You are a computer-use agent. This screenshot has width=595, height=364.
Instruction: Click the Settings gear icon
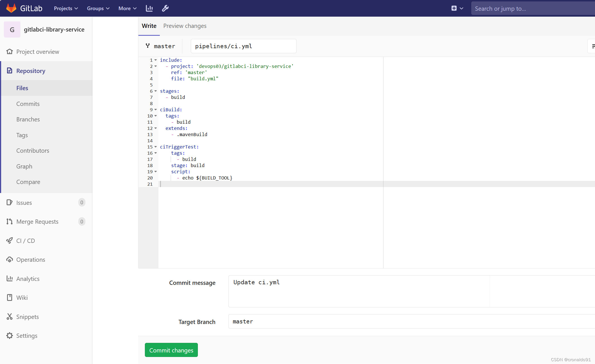click(10, 336)
